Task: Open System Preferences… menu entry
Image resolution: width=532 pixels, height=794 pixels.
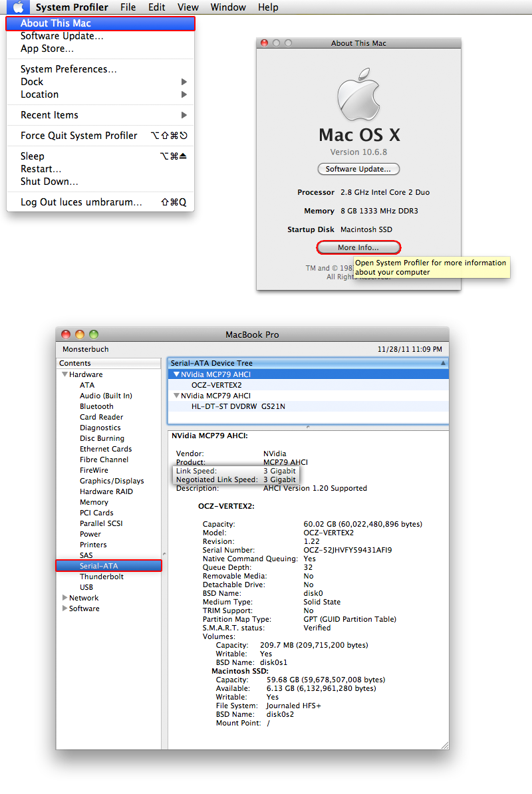Action: pyautogui.click(x=100, y=69)
